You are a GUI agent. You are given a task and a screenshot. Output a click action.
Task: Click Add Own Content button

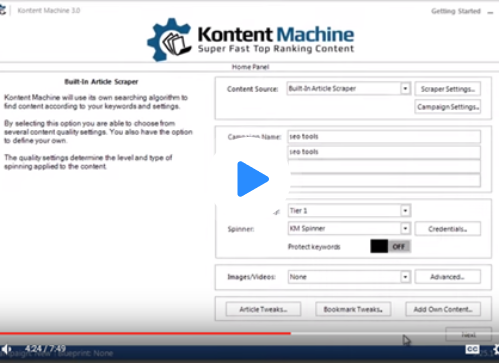[443, 309]
